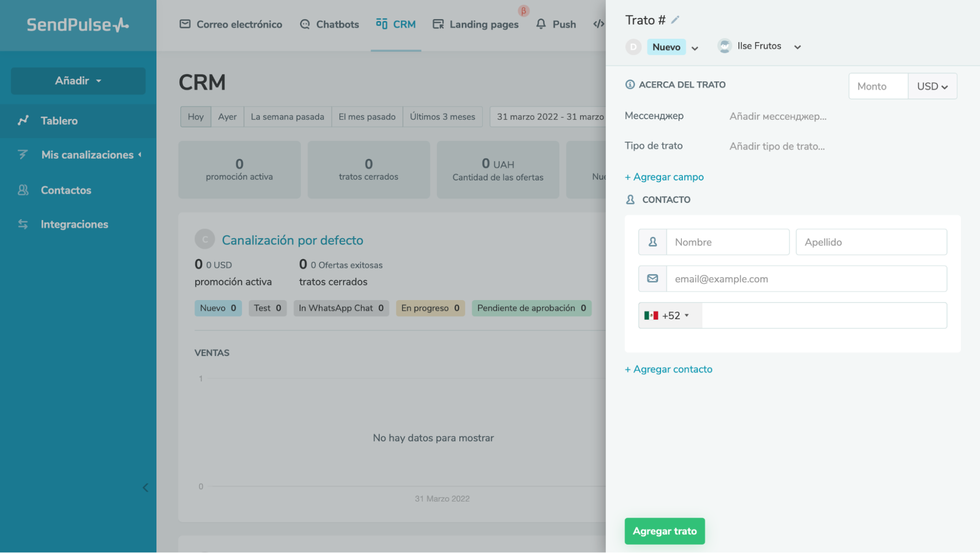Click the email@example.com input field
980x553 pixels.
(x=806, y=279)
